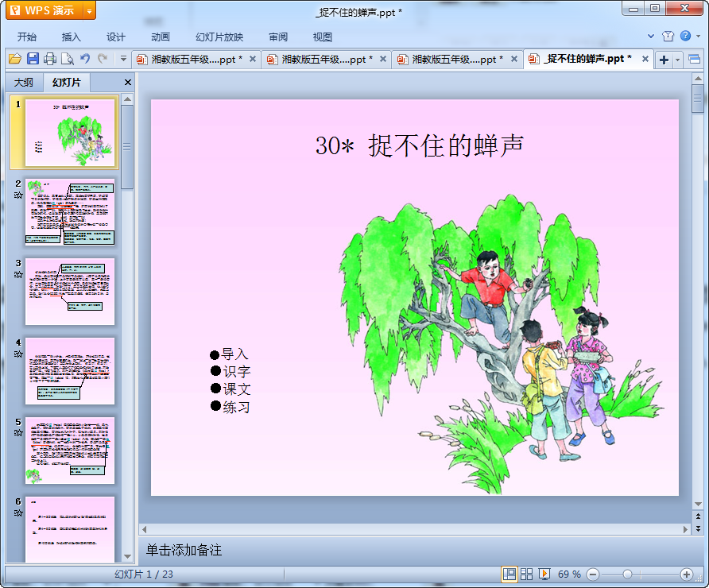
Task: Click animation star icon beside slide 2
Action: point(18,195)
